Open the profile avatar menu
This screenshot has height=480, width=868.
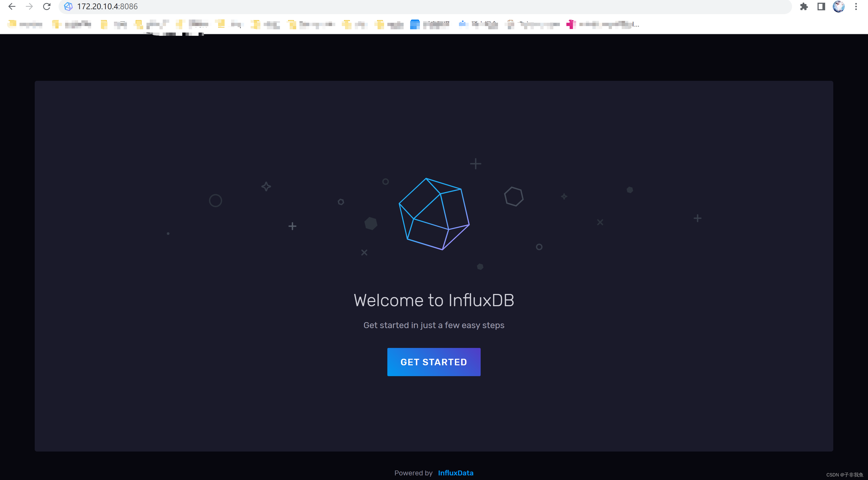click(x=838, y=7)
